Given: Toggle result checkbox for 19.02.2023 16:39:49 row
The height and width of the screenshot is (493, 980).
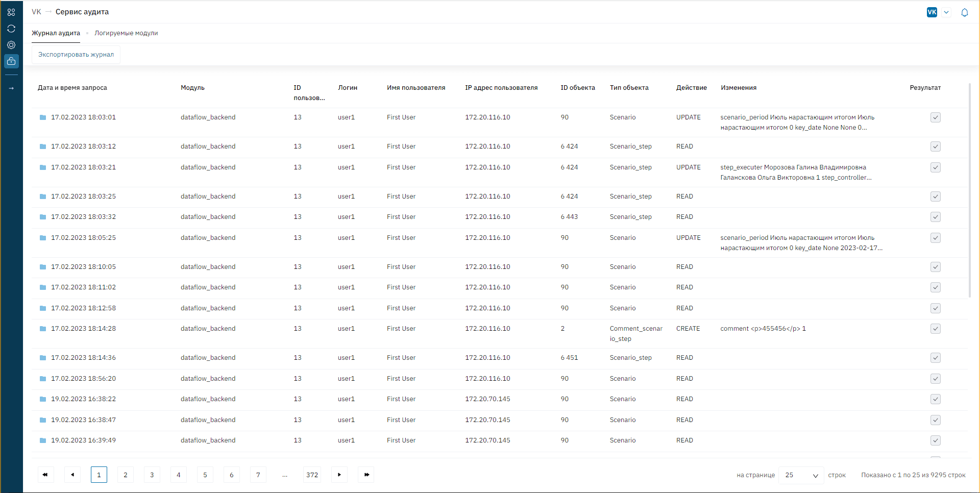Looking at the screenshot, I should point(935,440).
